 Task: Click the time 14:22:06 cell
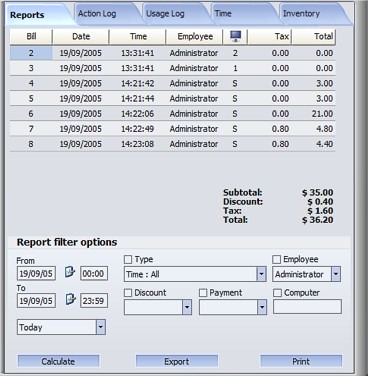click(x=138, y=114)
